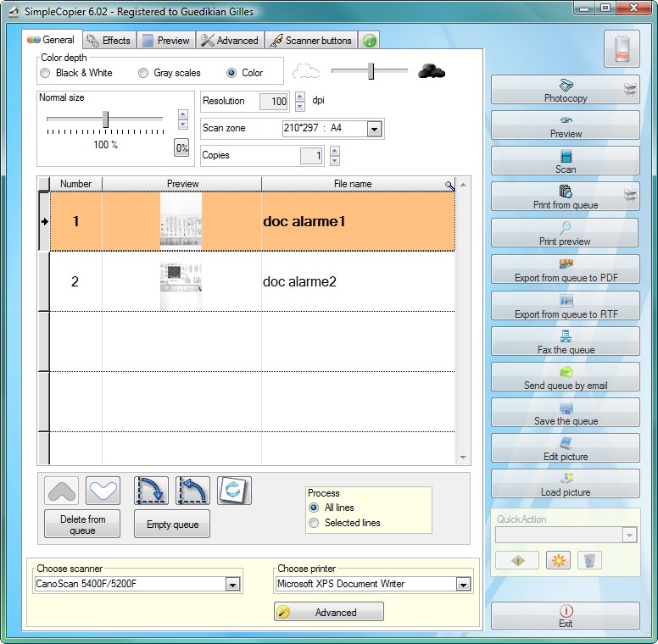658x644 pixels.
Task: Click the refresh picture icon
Action: (234, 491)
